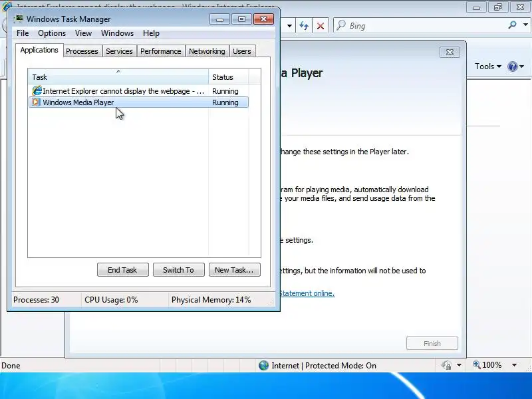Image resolution: width=532 pixels, height=399 pixels.
Task: Open the search provider dropdown arrow
Action: coord(526,25)
